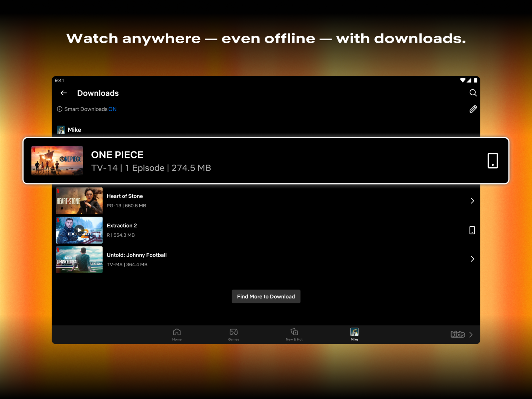
Task: Open the search icon
Action: [x=473, y=93]
